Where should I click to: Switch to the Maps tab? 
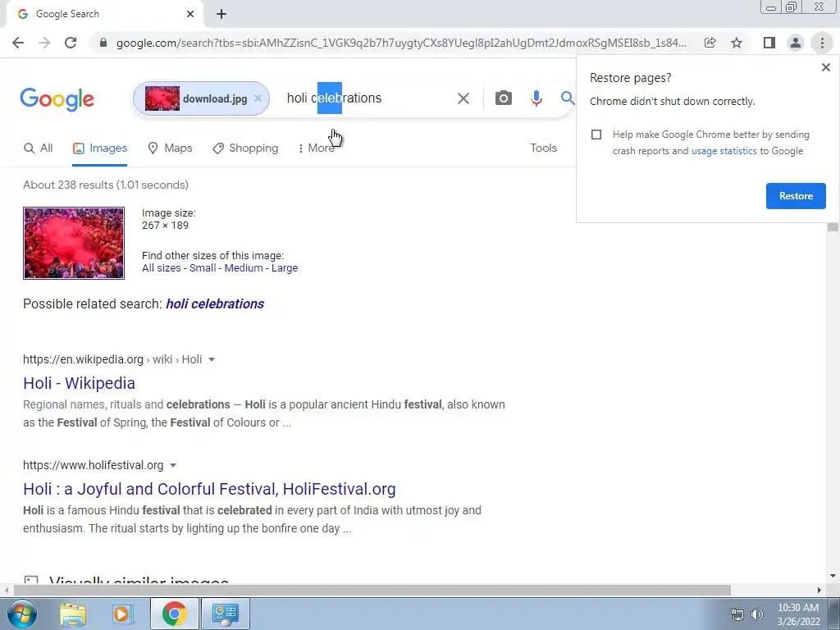[170, 148]
